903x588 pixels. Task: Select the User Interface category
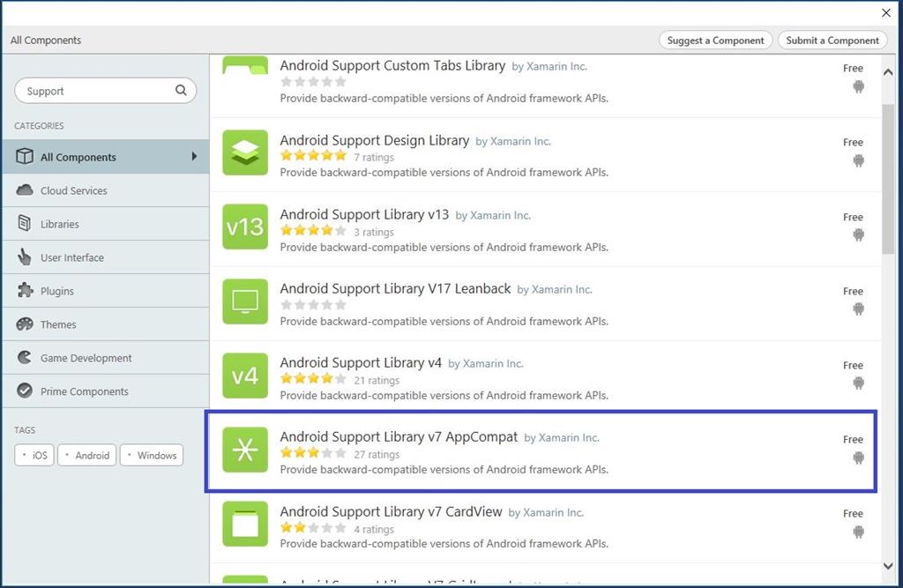[x=106, y=257]
